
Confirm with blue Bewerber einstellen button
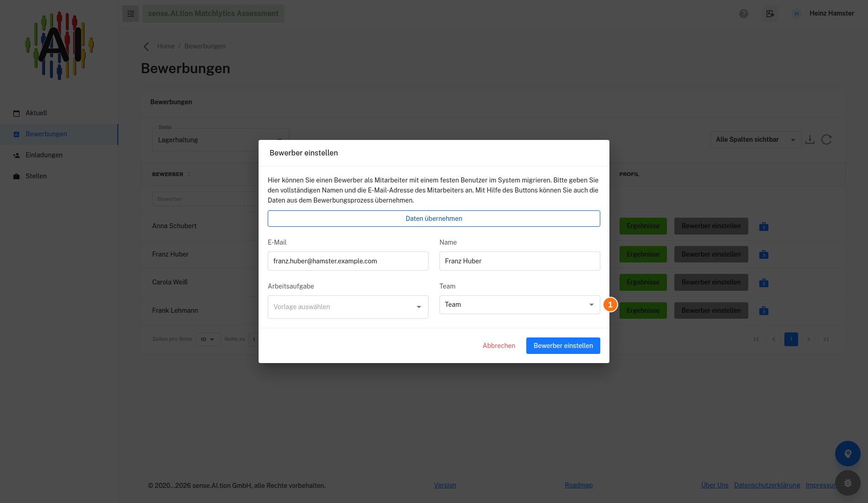pos(563,346)
